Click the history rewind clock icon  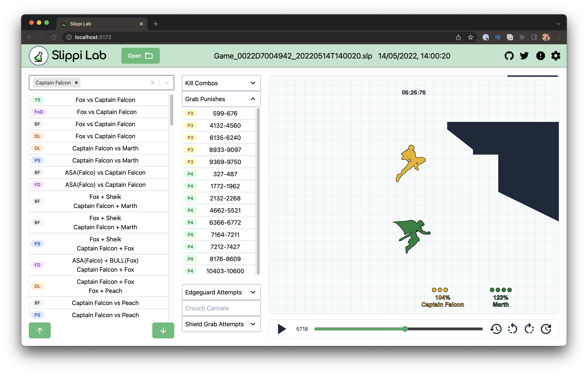(x=496, y=329)
